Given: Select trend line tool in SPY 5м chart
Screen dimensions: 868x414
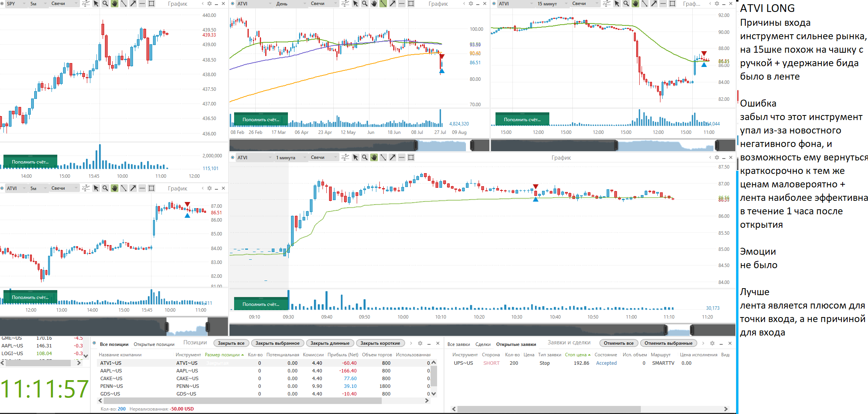Looking at the screenshot, I should click(123, 3).
